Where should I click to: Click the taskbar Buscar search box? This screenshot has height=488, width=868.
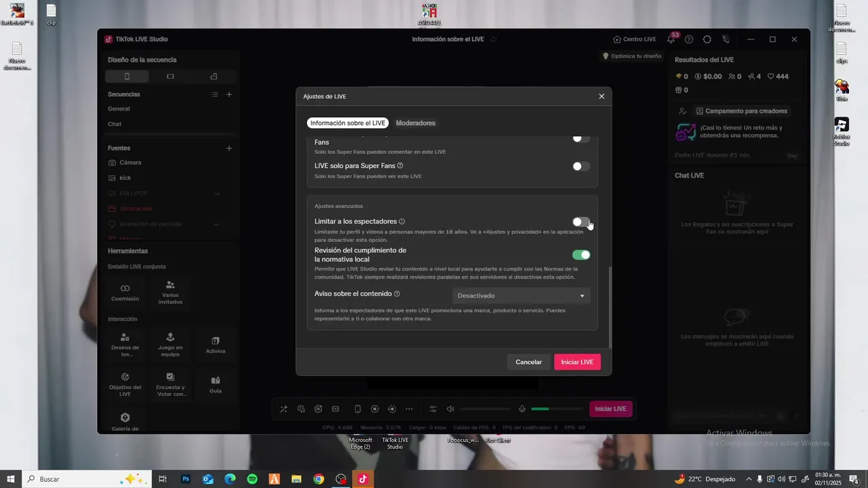87,479
